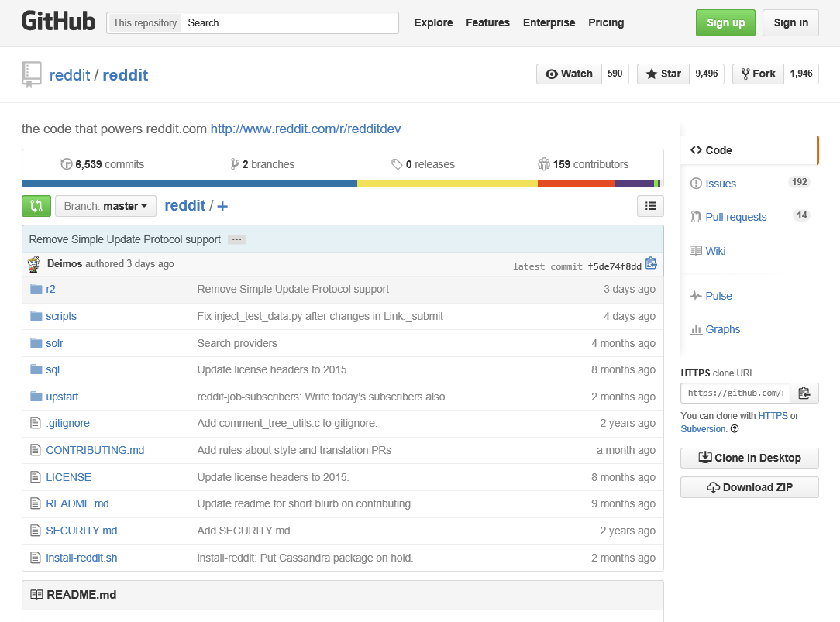Open the Pricing page
Image resolution: width=840 pixels, height=622 pixels.
(x=606, y=23)
